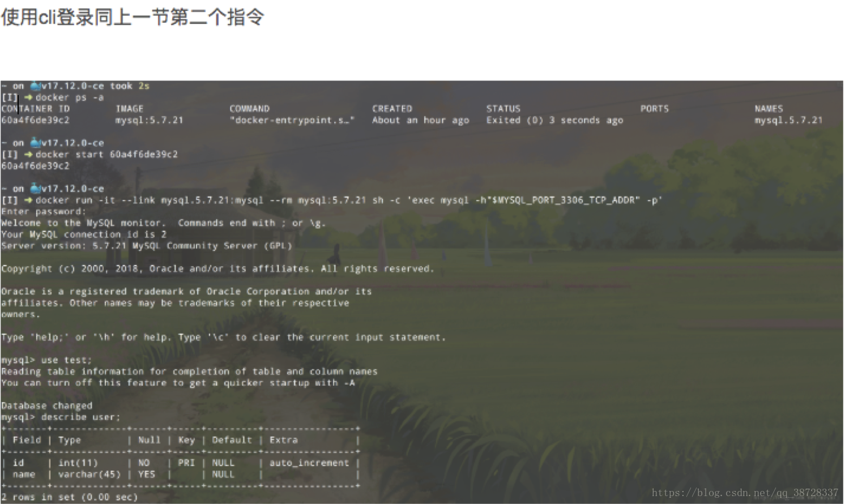Click the 'PORTS' column header

click(x=655, y=109)
